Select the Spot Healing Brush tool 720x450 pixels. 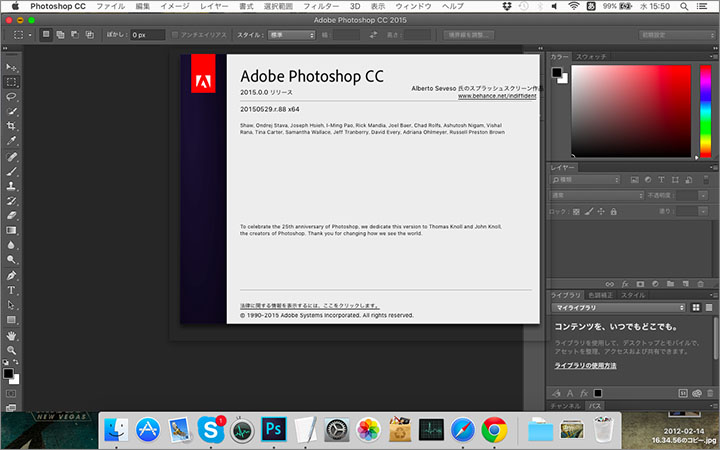click(11, 157)
